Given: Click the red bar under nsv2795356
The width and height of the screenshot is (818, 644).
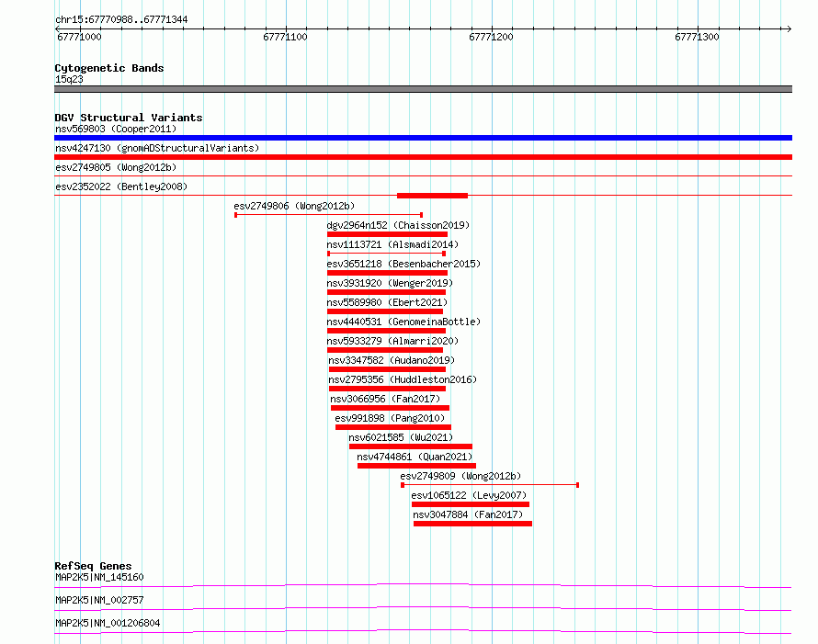Looking at the screenshot, I should (387, 389).
